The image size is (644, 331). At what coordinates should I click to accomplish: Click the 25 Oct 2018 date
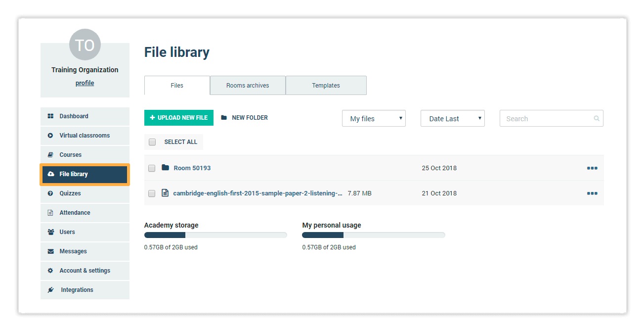(439, 168)
